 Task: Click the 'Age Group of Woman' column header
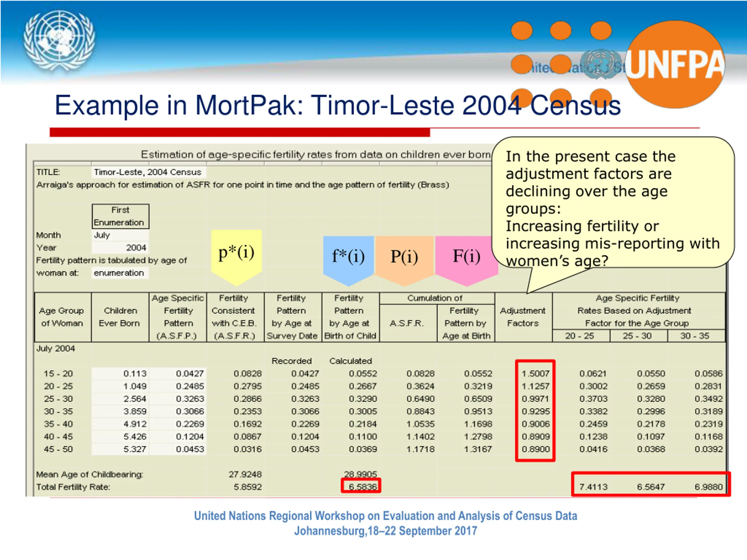[x=62, y=317]
